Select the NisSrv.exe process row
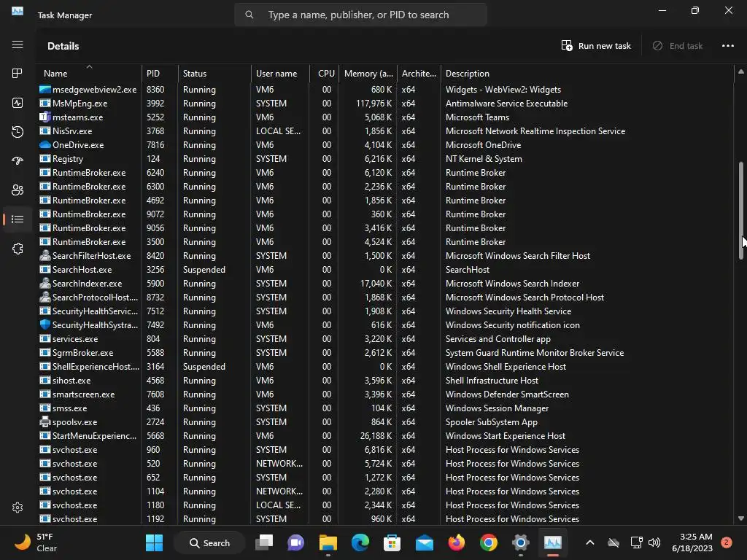The height and width of the screenshot is (560, 747). (385, 131)
